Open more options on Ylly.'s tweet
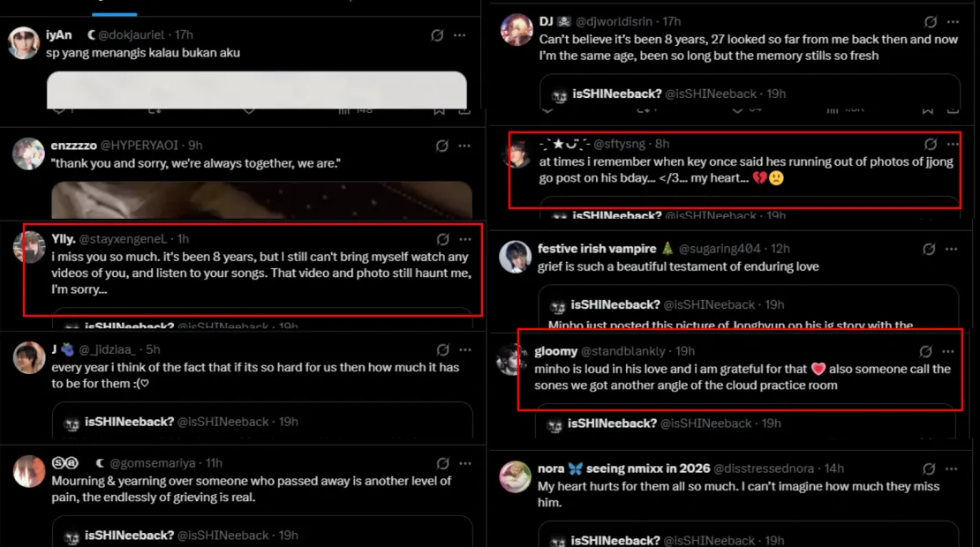The width and height of the screenshot is (980, 547). coord(465,239)
